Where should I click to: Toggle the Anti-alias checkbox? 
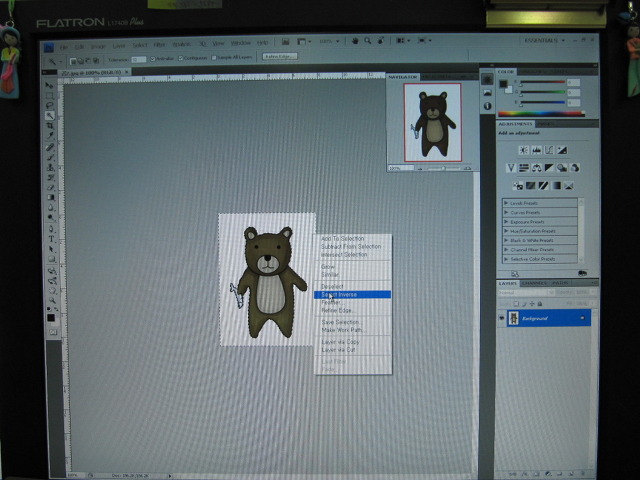tap(153, 59)
